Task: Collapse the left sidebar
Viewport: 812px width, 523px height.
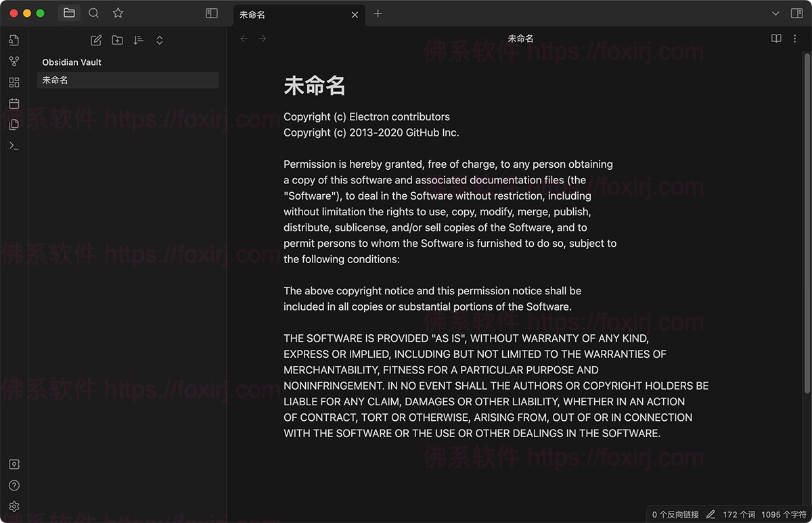Action: (x=211, y=13)
